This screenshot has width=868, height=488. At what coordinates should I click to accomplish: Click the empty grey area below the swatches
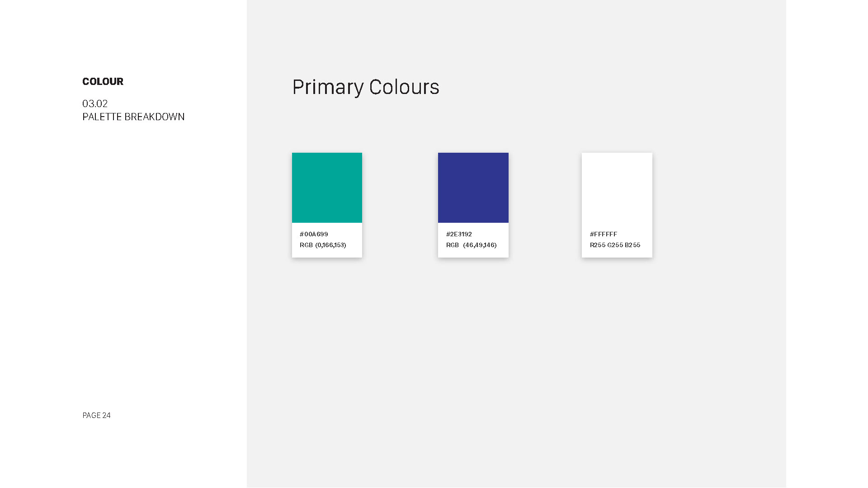[x=516, y=371]
